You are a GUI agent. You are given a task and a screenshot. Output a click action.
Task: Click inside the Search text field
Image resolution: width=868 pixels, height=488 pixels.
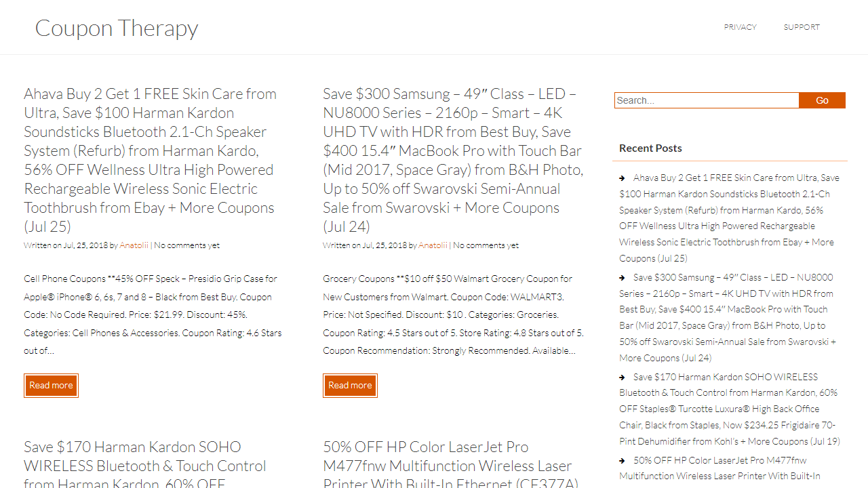[707, 100]
